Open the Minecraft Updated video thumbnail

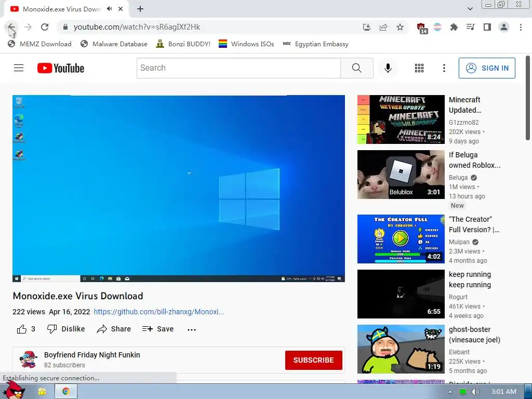click(x=401, y=119)
